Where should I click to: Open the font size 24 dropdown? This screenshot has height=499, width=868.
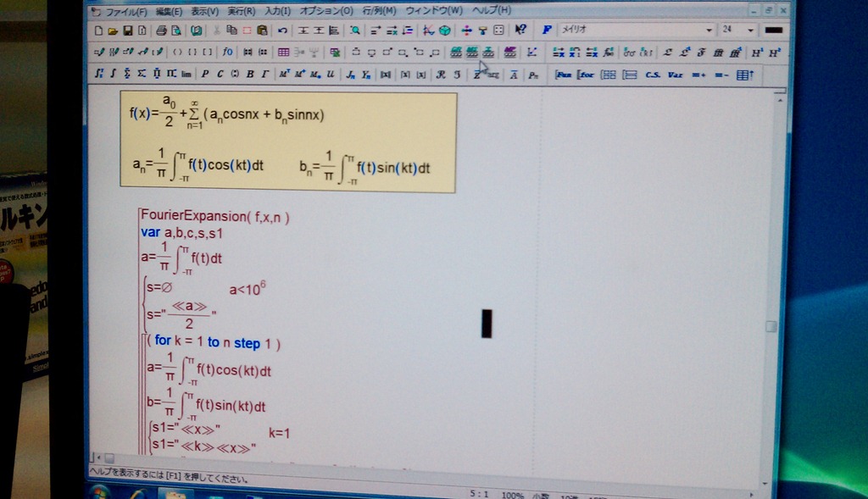[x=750, y=30]
